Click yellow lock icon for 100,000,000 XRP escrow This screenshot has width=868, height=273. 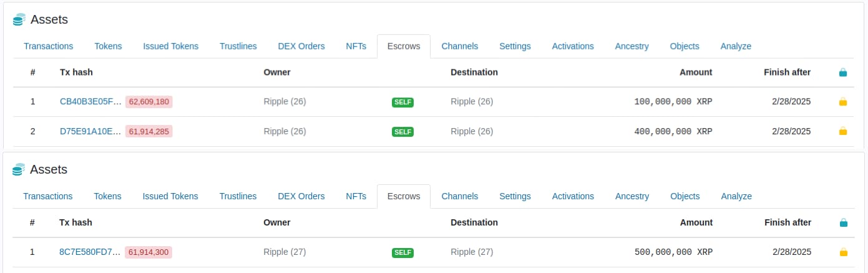pos(843,101)
